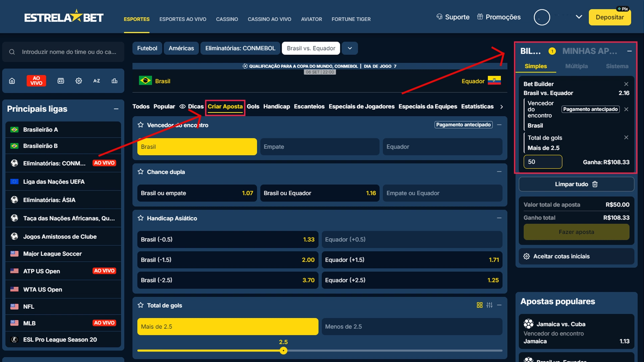Click the bet slip count badge
The height and width of the screenshot is (362, 644).
[552, 51]
